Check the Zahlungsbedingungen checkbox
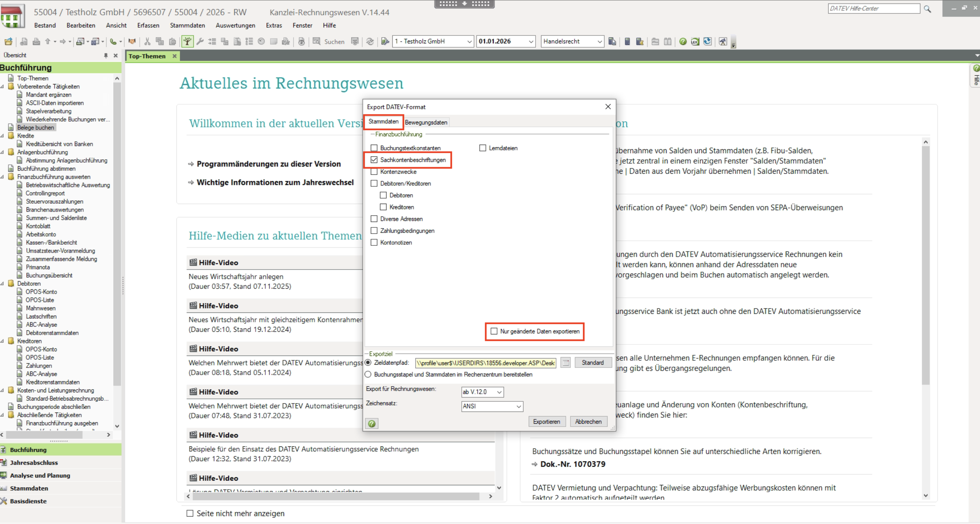 pyautogui.click(x=374, y=231)
